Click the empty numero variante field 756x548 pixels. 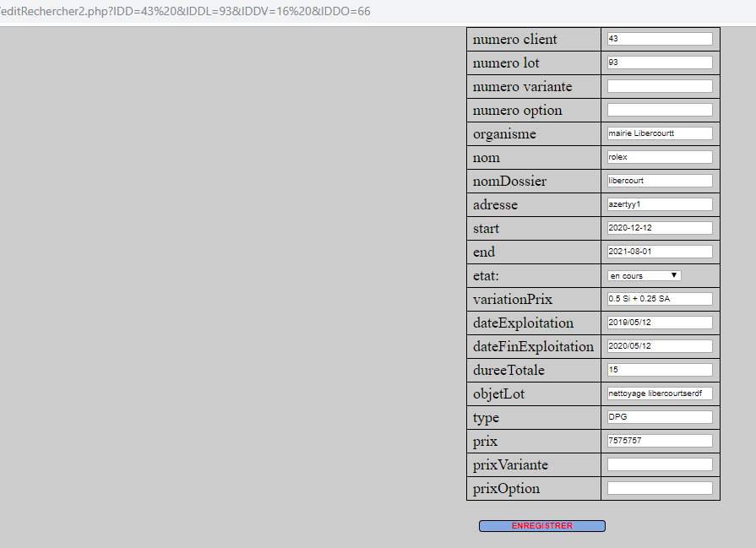coord(659,85)
